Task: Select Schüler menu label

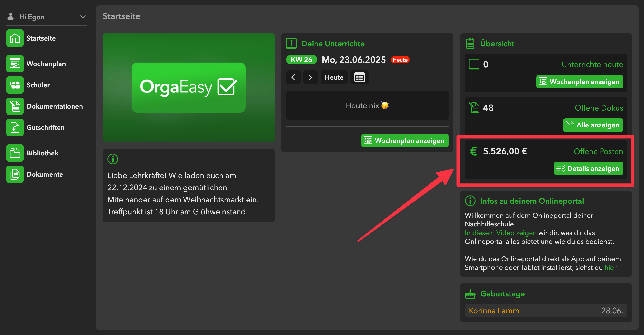Action: coord(38,85)
